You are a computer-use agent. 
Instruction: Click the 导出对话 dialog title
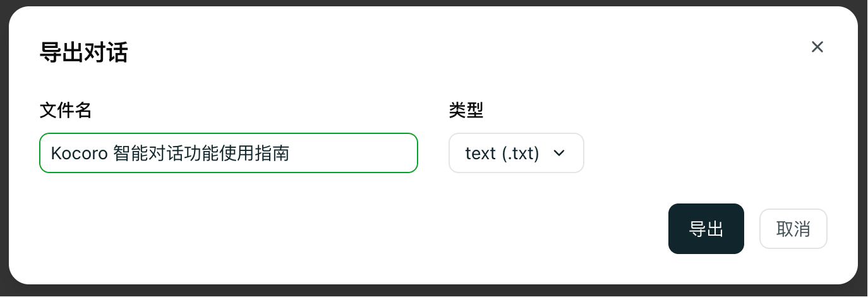(x=83, y=52)
